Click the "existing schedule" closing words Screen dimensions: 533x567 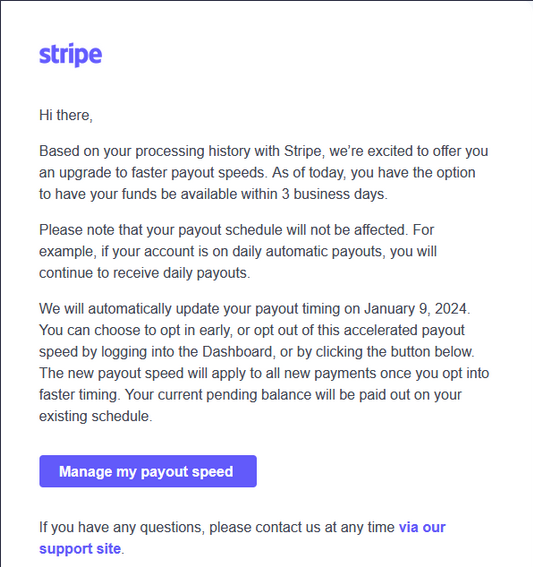coord(94,416)
